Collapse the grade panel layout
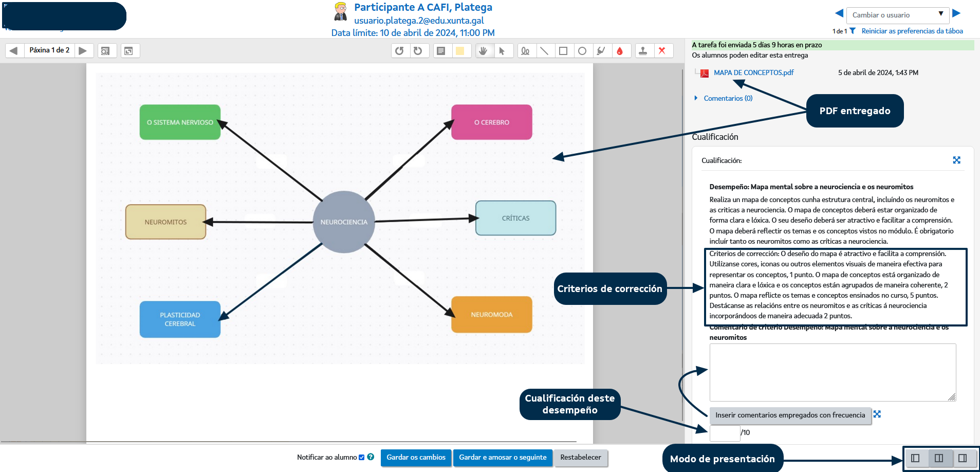Image resolution: width=980 pixels, height=472 pixels. pyautogui.click(x=963, y=458)
